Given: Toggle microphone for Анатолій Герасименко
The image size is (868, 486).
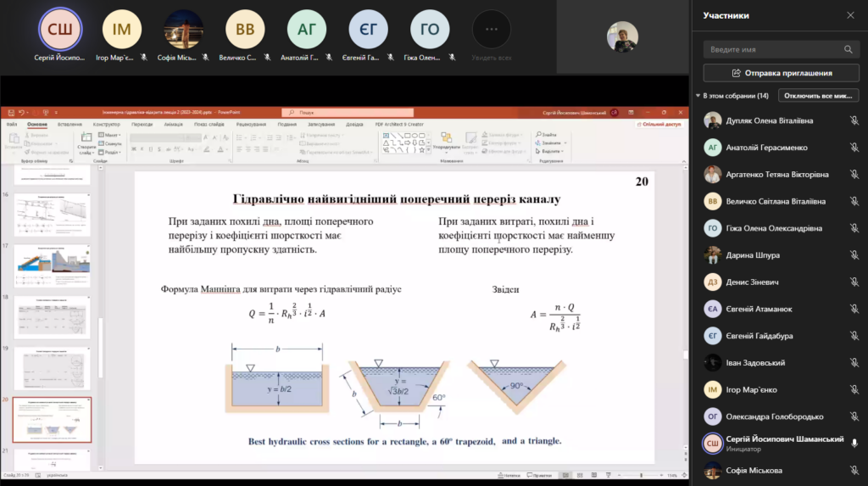Looking at the screenshot, I should tap(854, 148).
